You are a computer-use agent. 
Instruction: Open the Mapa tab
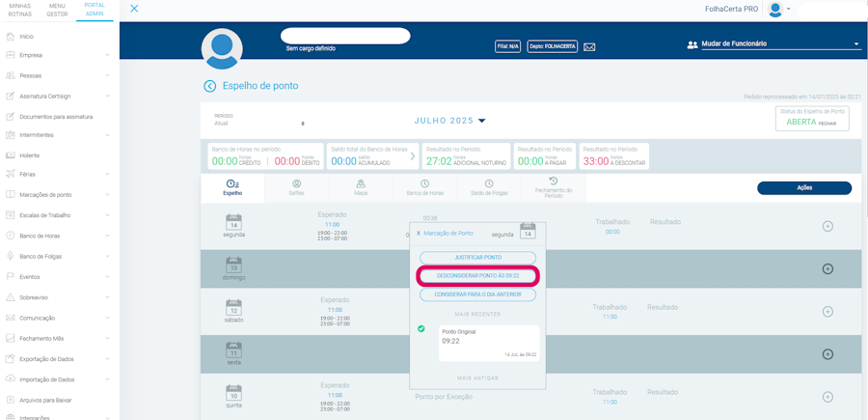(x=361, y=188)
